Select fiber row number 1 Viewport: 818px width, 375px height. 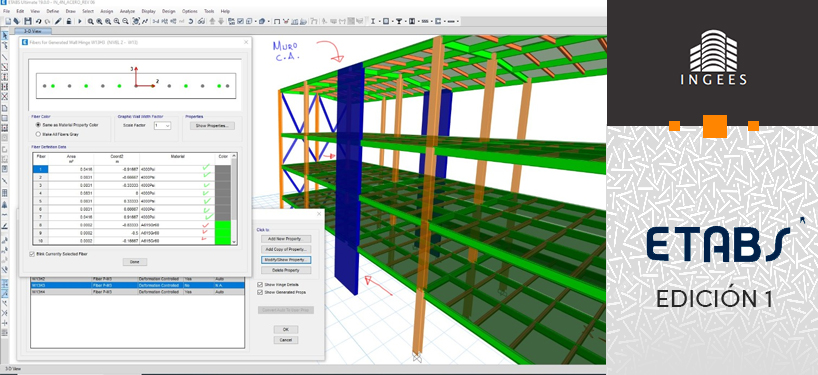[40, 170]
